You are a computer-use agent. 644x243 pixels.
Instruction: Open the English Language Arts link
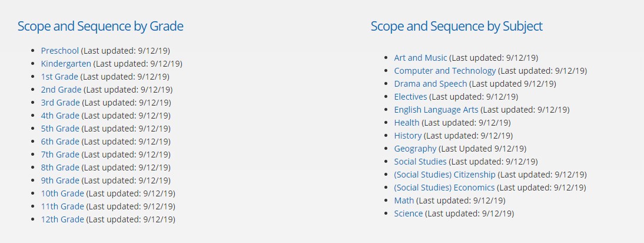click(436, 110)
